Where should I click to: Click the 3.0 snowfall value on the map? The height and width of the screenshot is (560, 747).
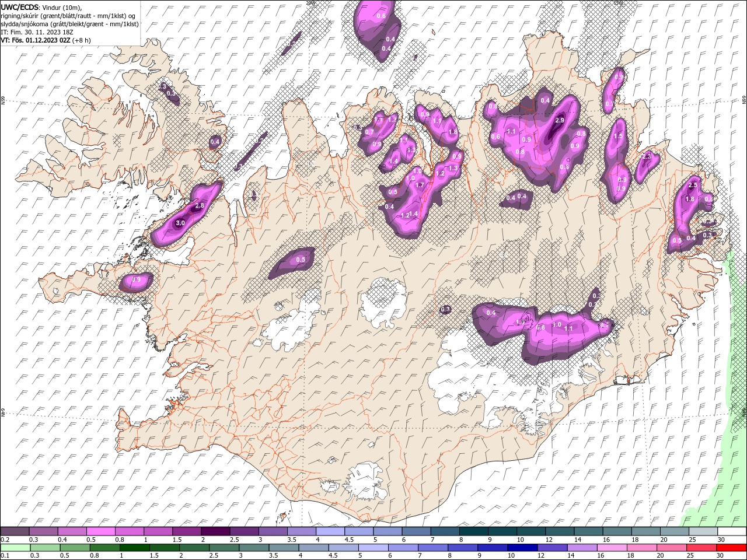point(180,223)
